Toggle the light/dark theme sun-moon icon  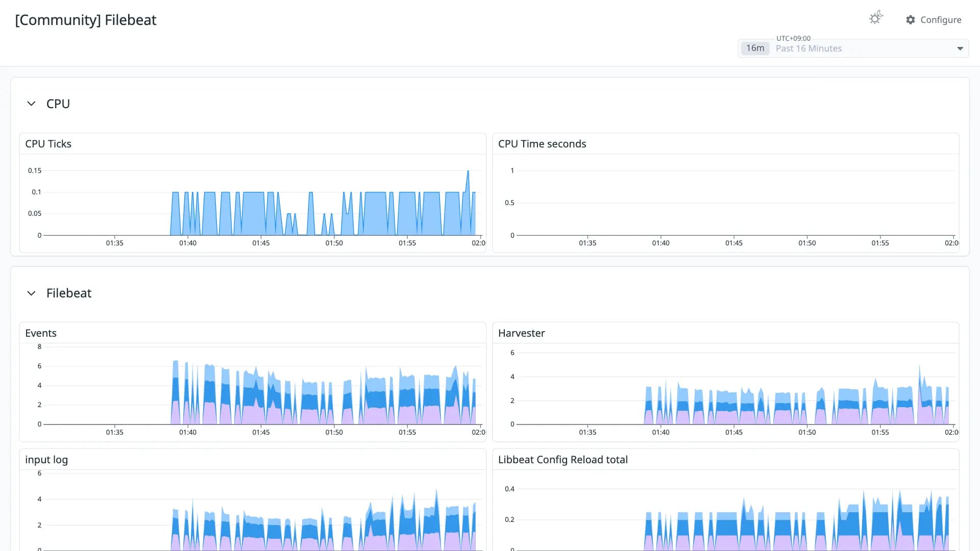tap(876, 18)
